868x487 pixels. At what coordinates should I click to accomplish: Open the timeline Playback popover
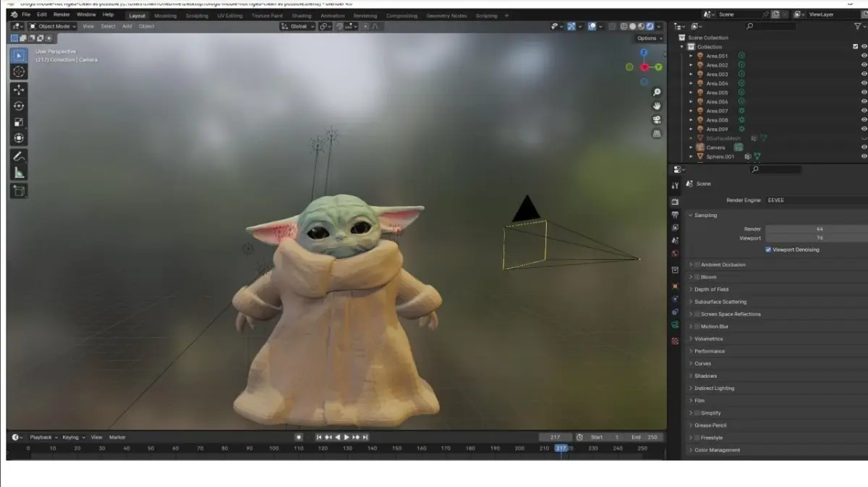pos(43,437)
